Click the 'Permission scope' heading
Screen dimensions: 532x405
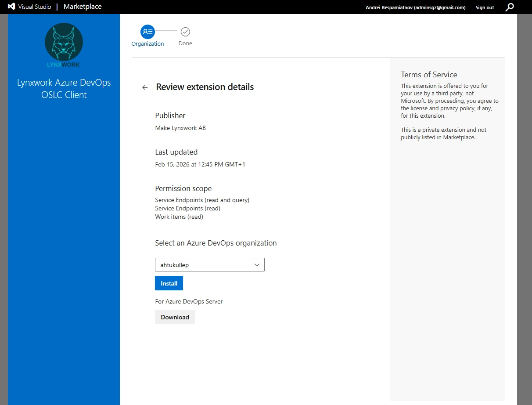coord(183,188)
